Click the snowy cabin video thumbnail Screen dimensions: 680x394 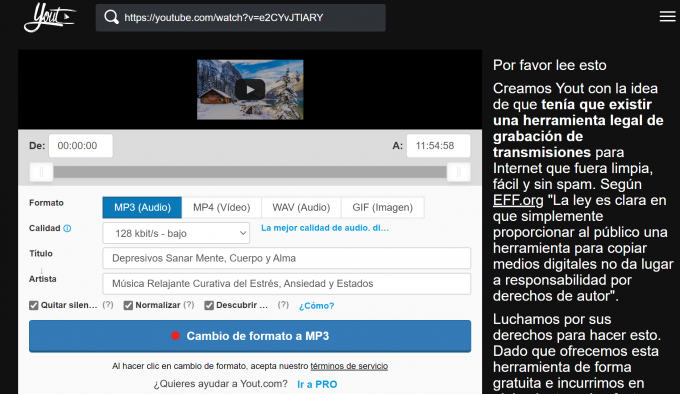250,90
